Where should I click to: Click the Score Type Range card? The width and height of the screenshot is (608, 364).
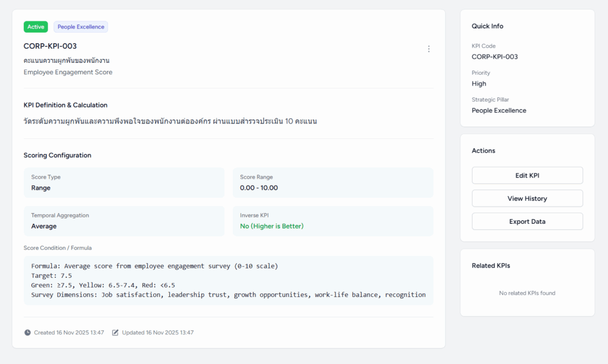pyautogui.click(x=124, y=182)
